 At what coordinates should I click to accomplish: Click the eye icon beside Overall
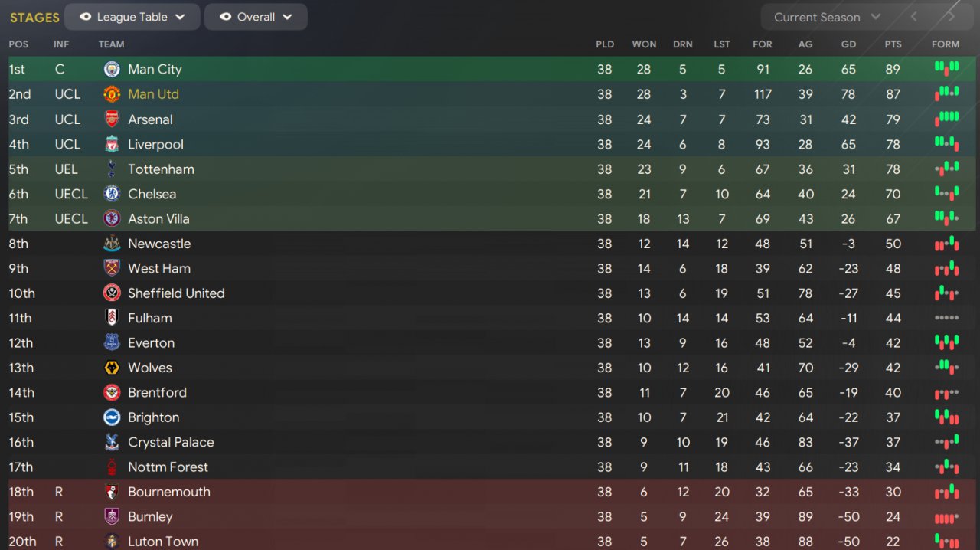[225, 17]
